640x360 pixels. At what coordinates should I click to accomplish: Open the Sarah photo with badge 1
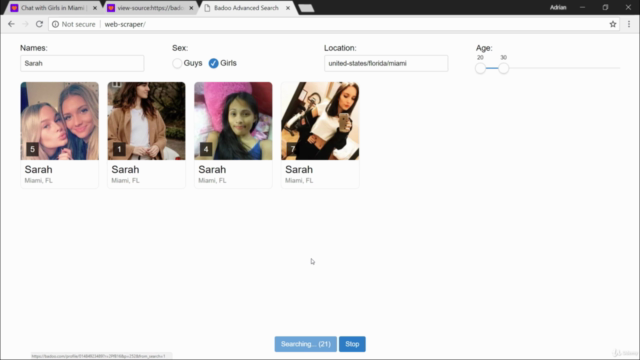(147, 121)
